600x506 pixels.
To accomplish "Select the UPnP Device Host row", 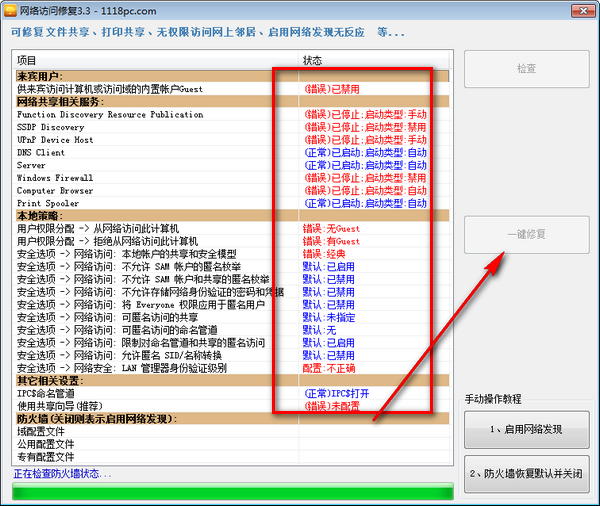I will (232, 139).
